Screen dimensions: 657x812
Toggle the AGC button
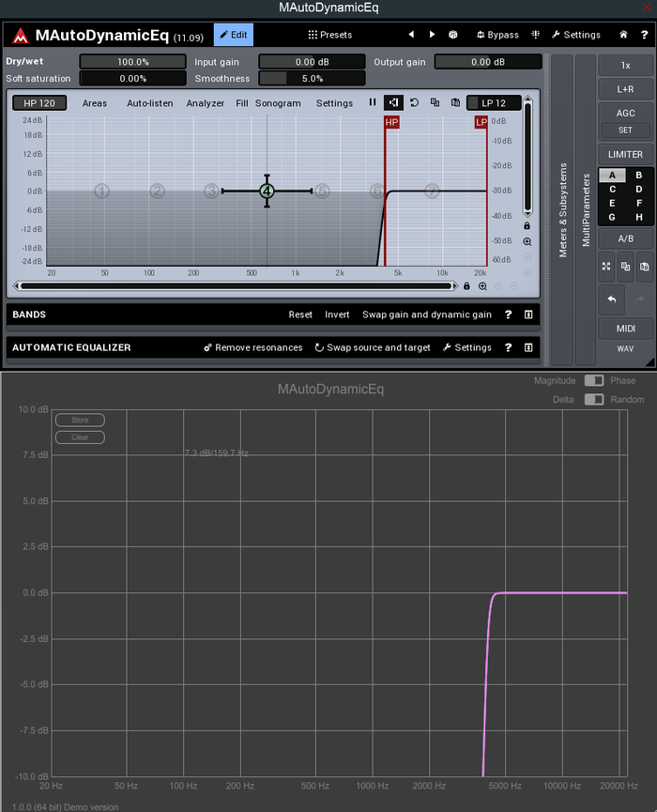pyautogui.click(x=625, y=113)
